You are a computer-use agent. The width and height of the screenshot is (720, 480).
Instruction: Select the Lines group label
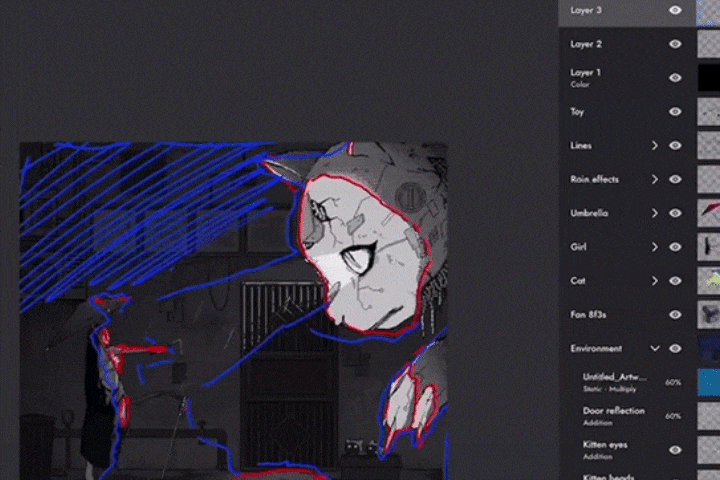tap(581, 146)
